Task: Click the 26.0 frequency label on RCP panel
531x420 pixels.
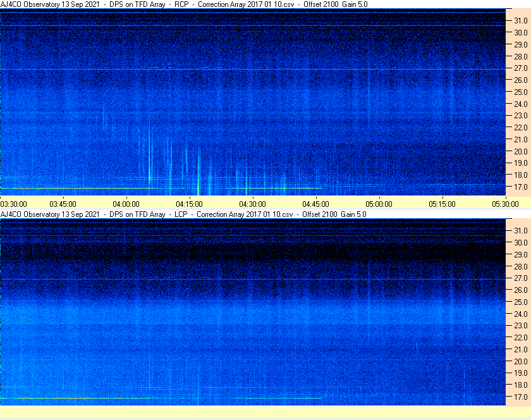Action: coord(521,80)
